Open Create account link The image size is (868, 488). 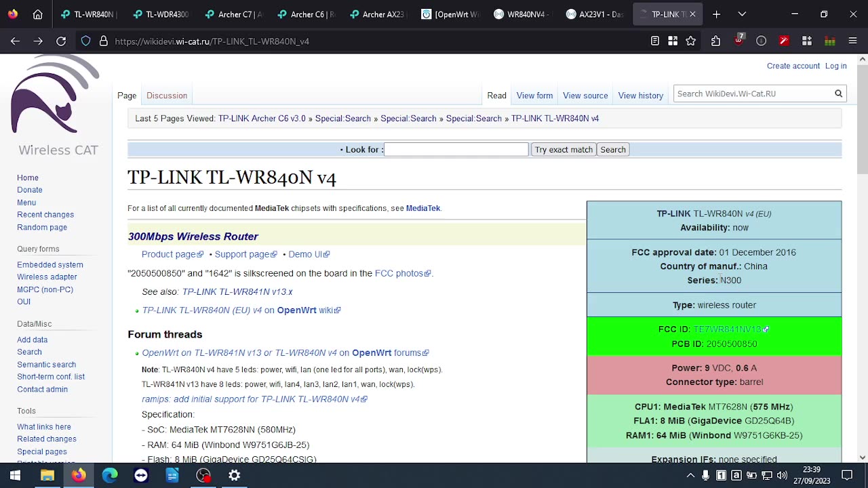point(793,66)
